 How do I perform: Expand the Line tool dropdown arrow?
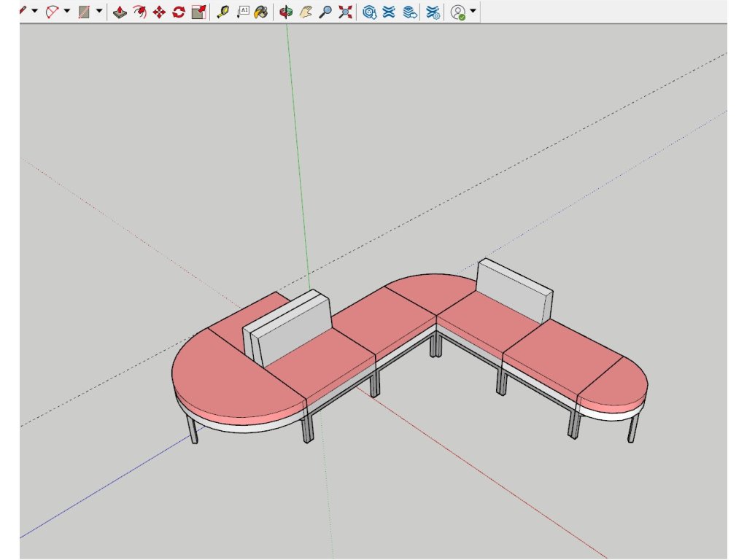[34, 12]
